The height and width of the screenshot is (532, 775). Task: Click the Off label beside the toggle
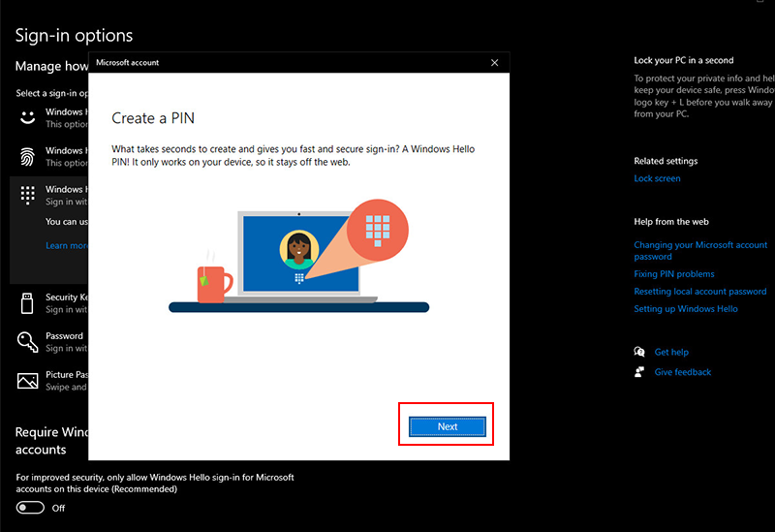(58, 509)
